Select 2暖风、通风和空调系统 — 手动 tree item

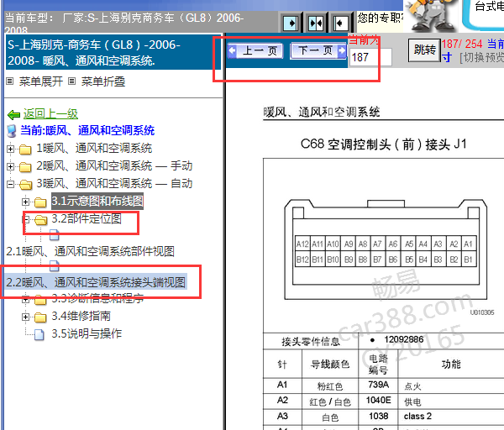coord(114,166)
